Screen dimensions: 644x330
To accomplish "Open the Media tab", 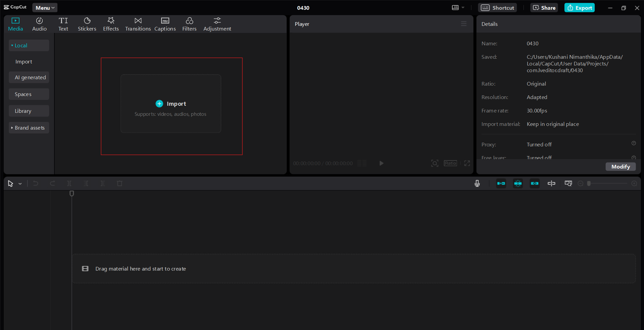I will pyautogui.click(x=15, y=24).
